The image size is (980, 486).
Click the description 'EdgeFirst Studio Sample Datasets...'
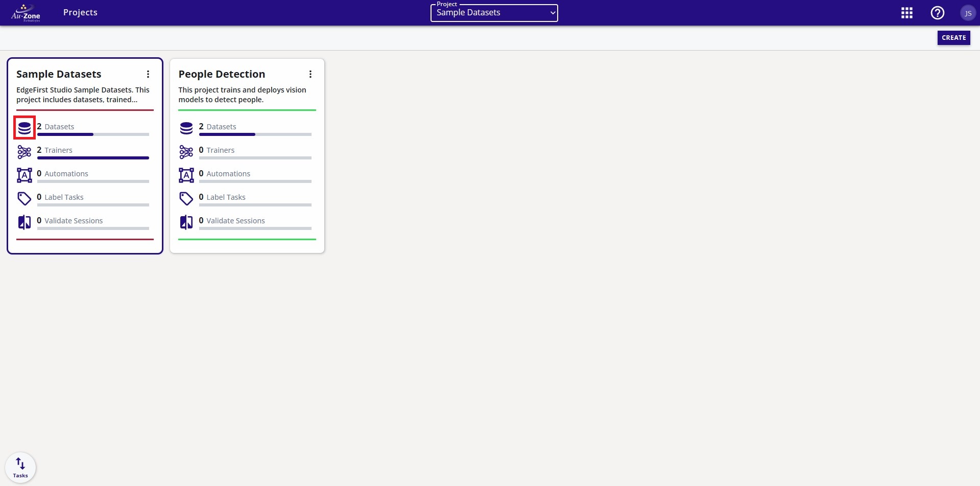pos(83,95)
